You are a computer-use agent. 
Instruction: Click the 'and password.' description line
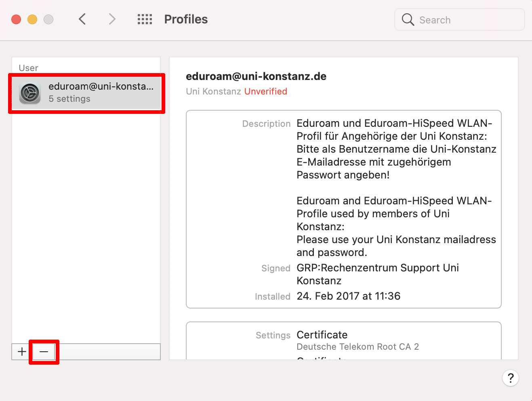click(332, 252)
